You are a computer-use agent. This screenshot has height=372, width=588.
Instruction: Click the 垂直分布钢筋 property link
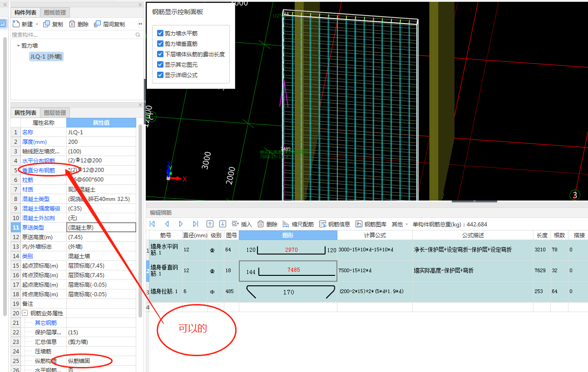pyautogui.click(x=39, y=170)
